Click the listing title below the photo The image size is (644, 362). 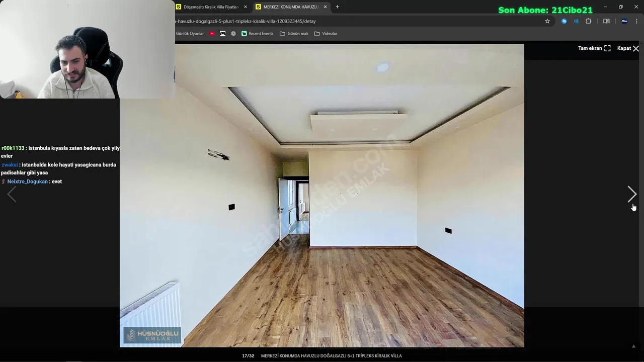coord(331,356)
